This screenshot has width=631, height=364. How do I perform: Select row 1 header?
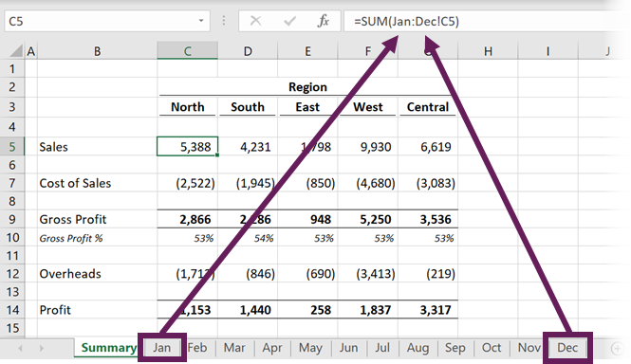coord(12,69)
